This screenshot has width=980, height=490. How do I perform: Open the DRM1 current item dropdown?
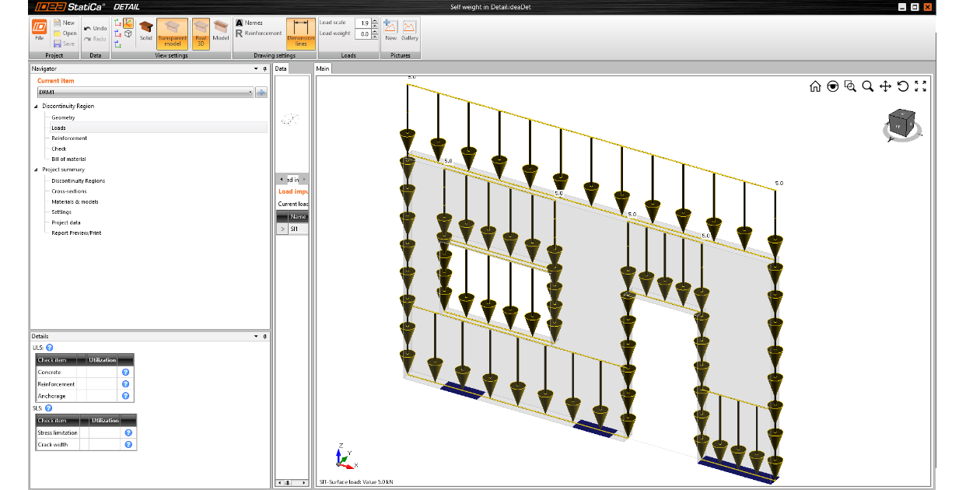click(x=250, y=92)
